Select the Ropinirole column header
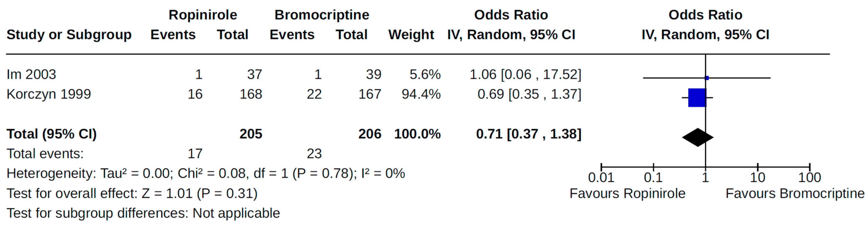This screenshot has height=226, width=868. (202, 15)
